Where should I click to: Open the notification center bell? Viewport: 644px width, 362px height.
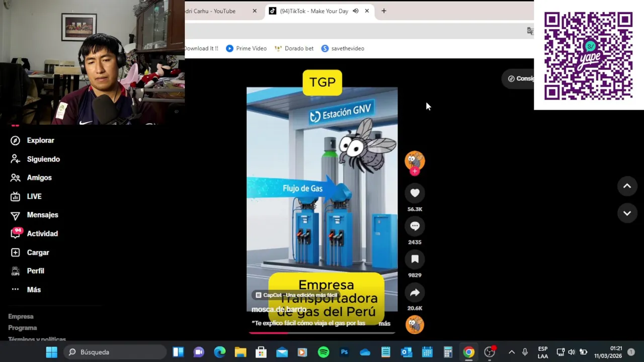[631, 352]
